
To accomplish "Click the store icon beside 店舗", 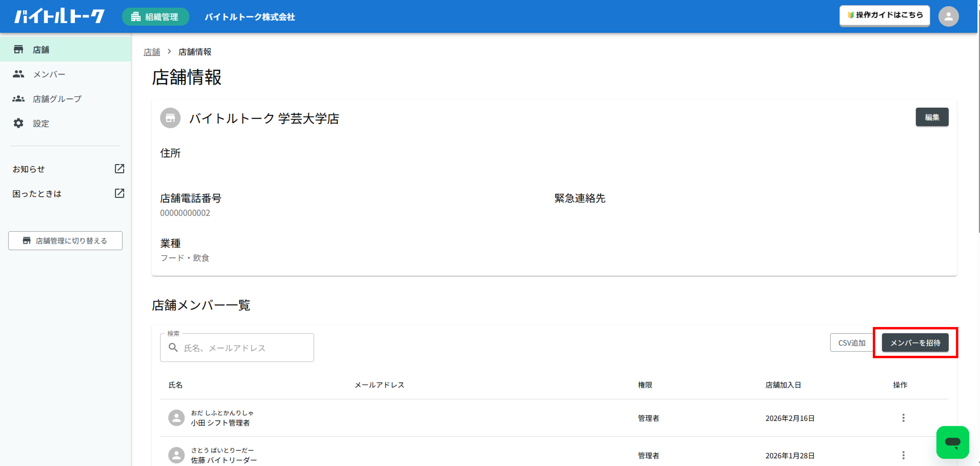I will 18,50.
